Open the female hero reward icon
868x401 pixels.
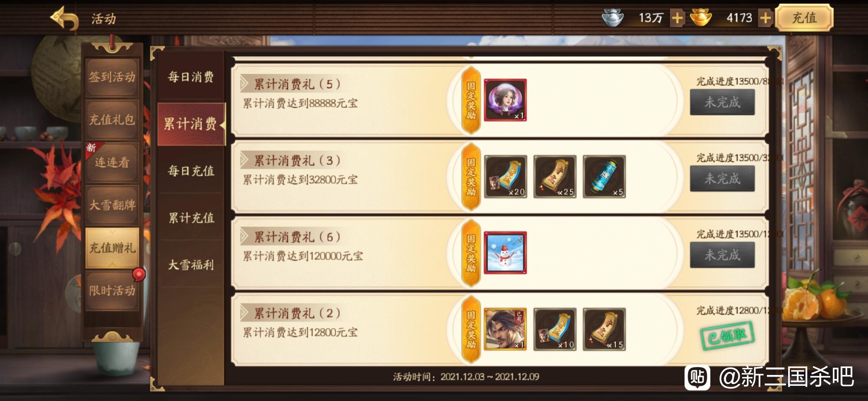[x=505, y=100]
